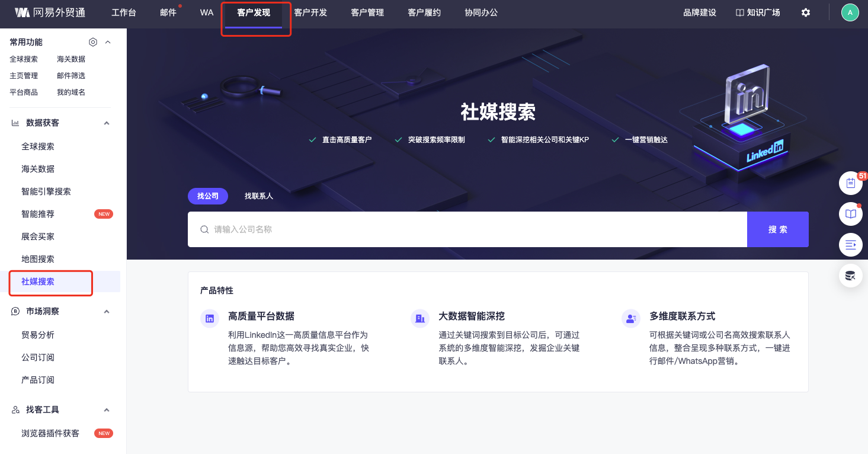Click the 数据获客 chart icon
This screenshot has width=868, height=454.
15,123
